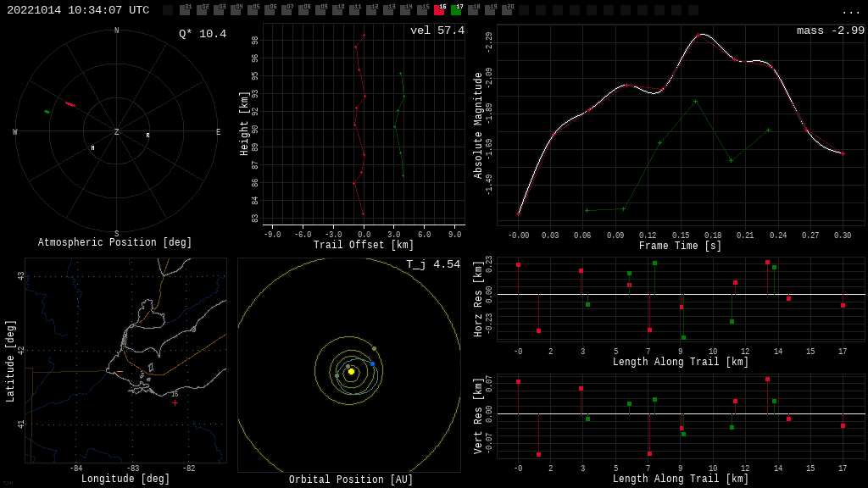Click the timestamp 20221014 10:34:07 UTC

tap(78, 10)
